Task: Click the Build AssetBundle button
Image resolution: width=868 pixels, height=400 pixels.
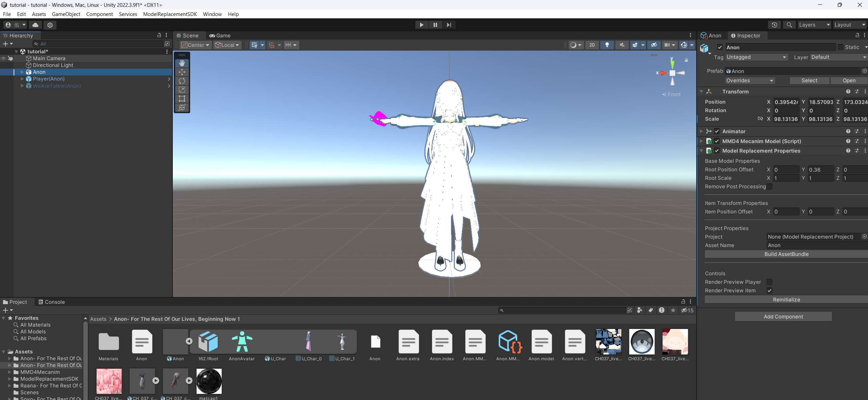Action: coord(786,254)
